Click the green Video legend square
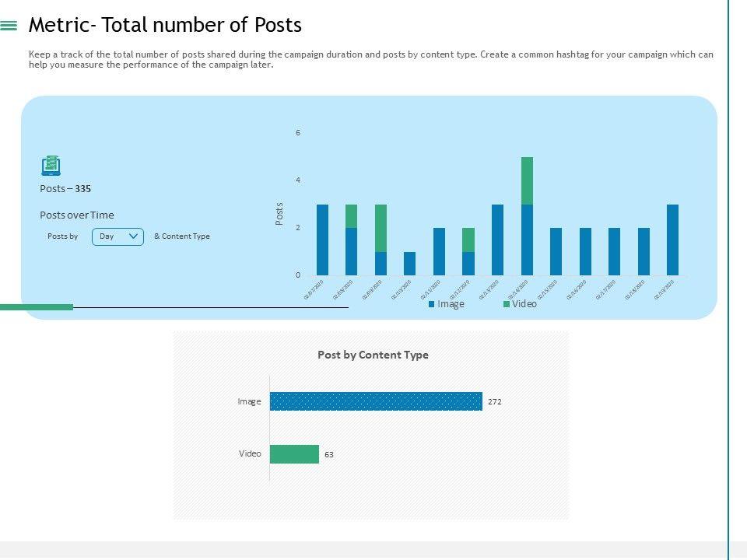This screenshot has height=560, width=747. pyautogui.click(x=507, y=304)
